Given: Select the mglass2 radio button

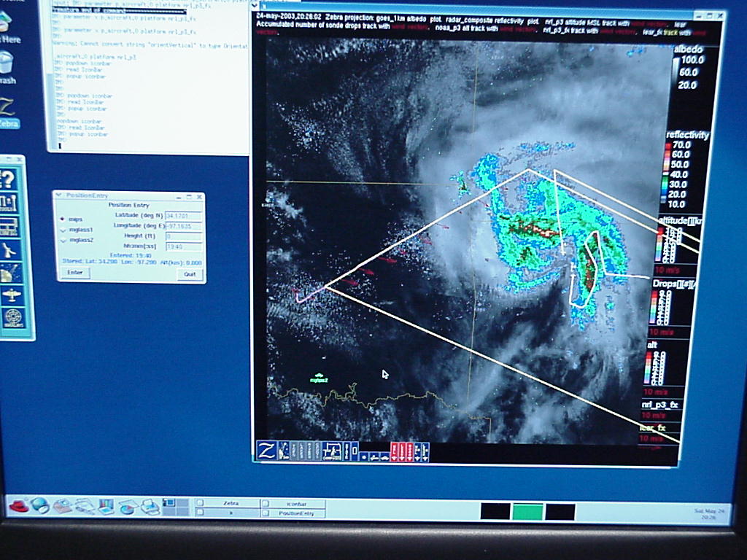Looking at the screenshot, I should [x=63, y=241].
